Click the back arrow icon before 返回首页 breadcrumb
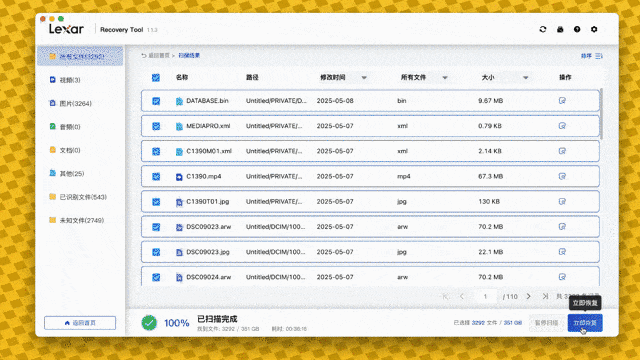640x360 pixels. click(x=144, y=56)
